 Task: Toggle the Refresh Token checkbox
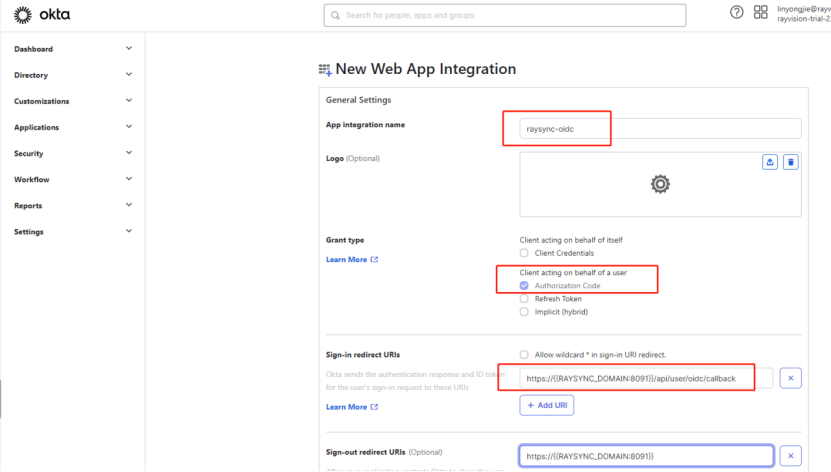[x=525, y=298]
